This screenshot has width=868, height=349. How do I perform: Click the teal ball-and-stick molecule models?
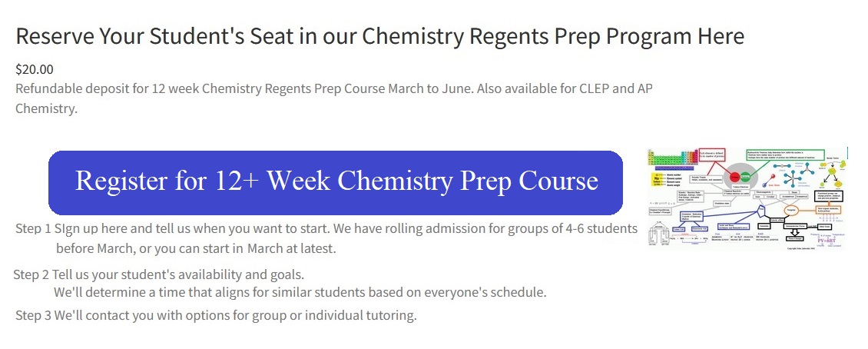[x=793, y=174]
